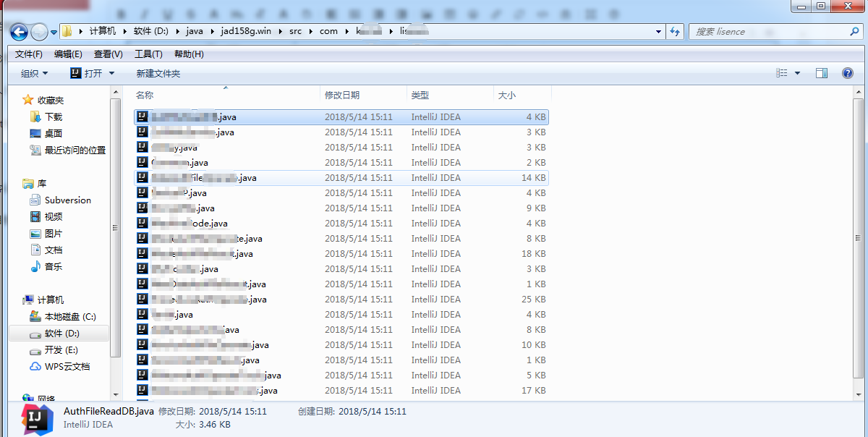Click the 桌面 icon in favorites
868x437 pixels.
tap(35, 133)
